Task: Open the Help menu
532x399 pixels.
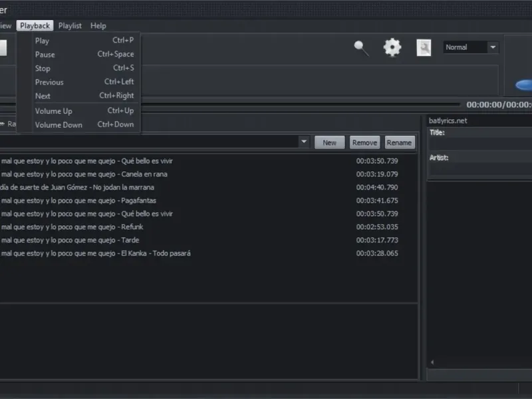Action: [98, 26]
